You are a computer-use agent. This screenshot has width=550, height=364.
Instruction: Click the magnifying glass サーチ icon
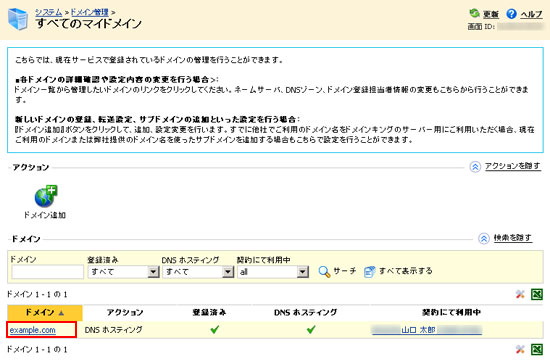[324, 272]
